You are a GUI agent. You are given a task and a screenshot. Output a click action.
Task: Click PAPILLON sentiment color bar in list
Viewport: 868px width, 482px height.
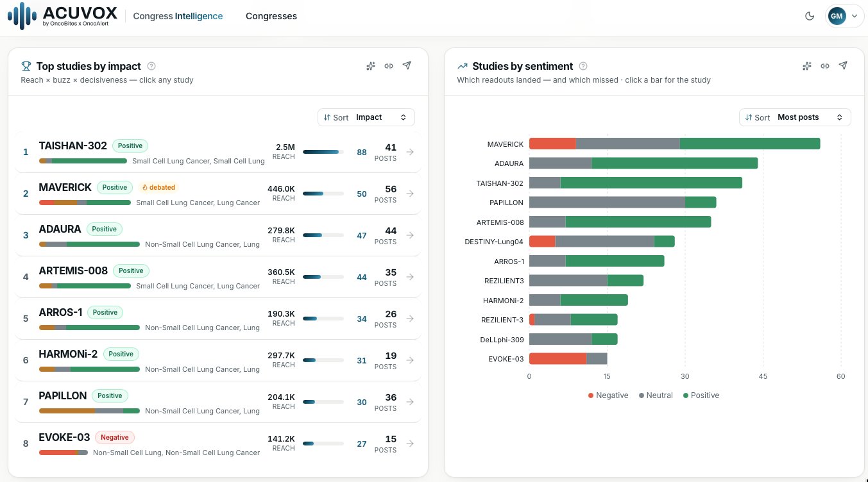click(x=89, y=411)
